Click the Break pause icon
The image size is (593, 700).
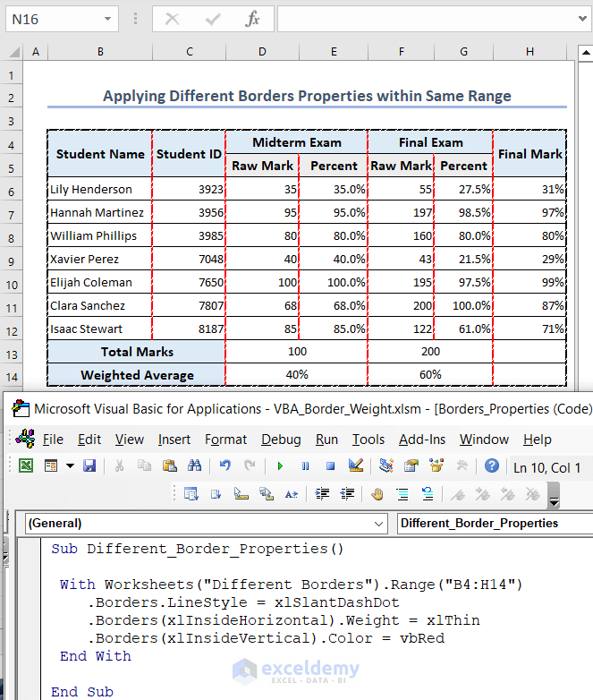pos(305,466)
